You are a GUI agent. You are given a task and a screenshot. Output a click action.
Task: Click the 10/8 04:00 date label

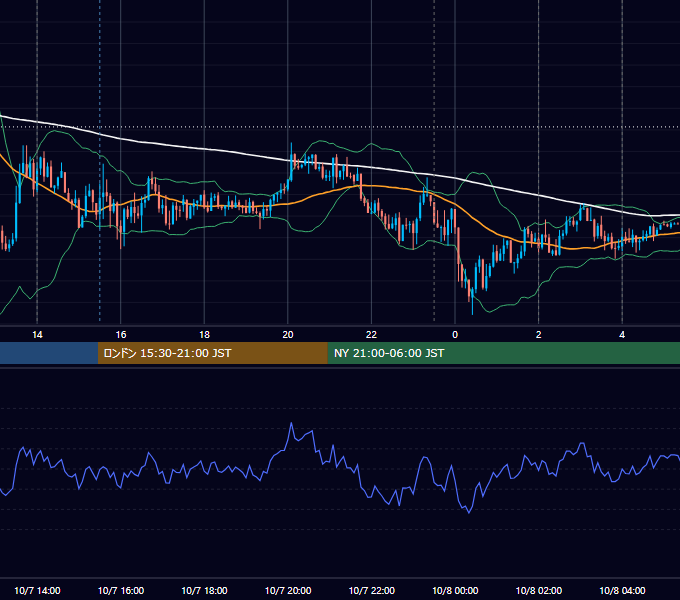click(622, 590)
